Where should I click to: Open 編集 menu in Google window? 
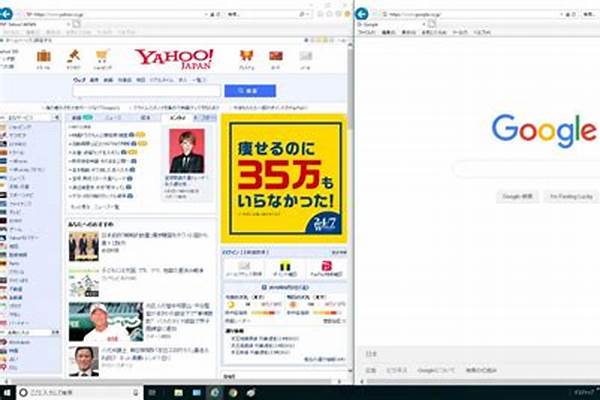pyautogui.click(x=388, y=33)
